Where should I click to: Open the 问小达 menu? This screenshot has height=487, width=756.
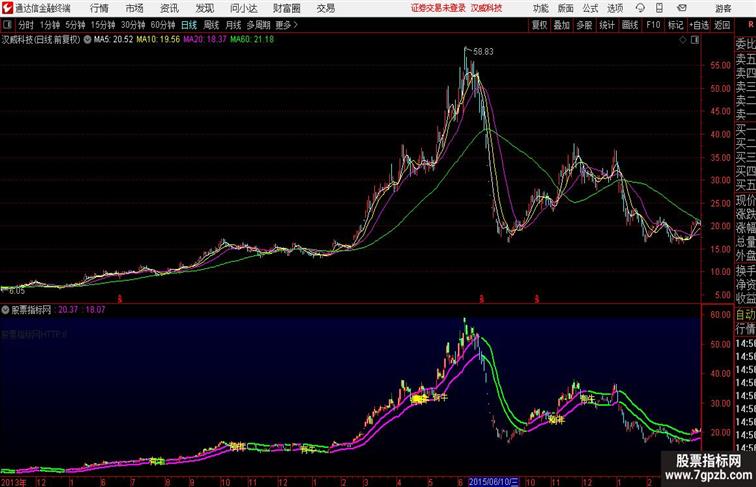coord(243,8)
